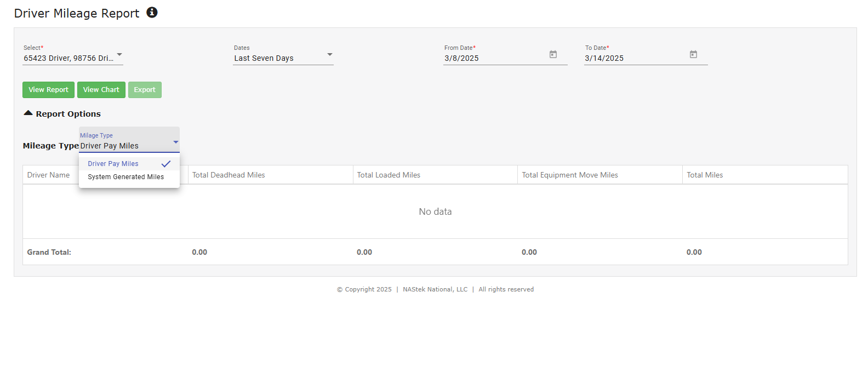868x389 pixels.
Task: Click the Milage Type dropdown arrow
Action: coord(175,142)
